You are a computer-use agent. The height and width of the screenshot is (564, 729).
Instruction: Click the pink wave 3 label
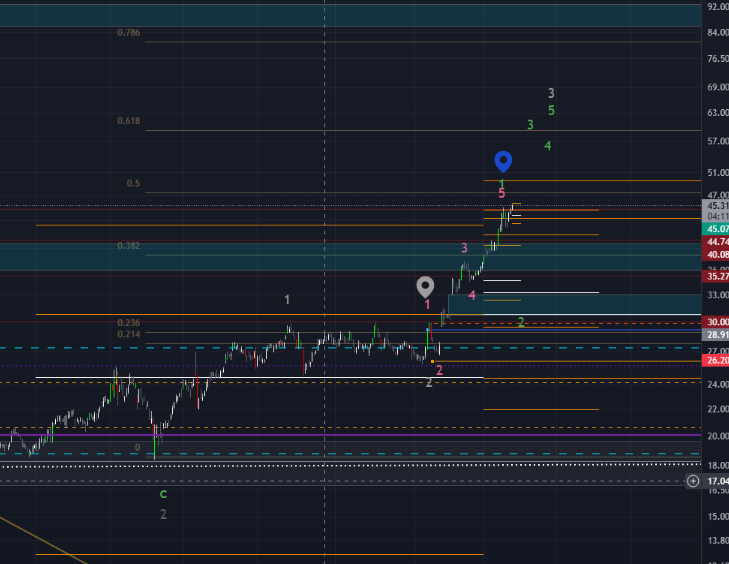(464, 248)
